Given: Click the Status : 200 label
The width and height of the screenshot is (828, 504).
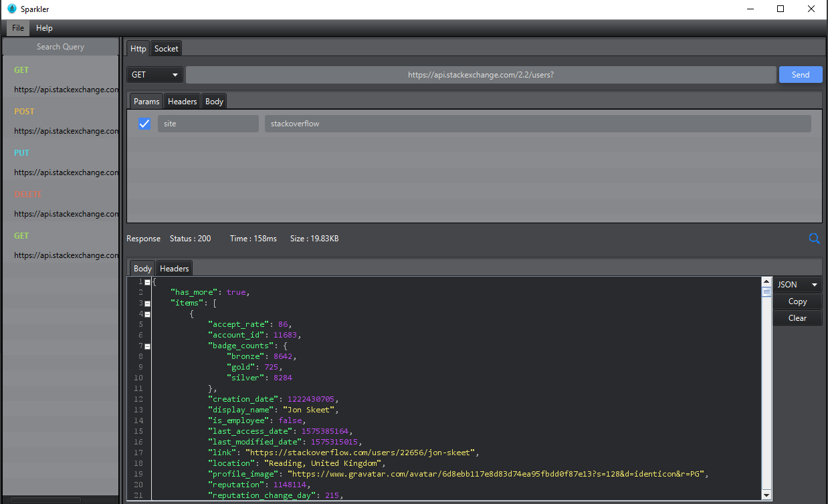Looking at the screenshot, I should pyautogui.click(x=190, y=239).
